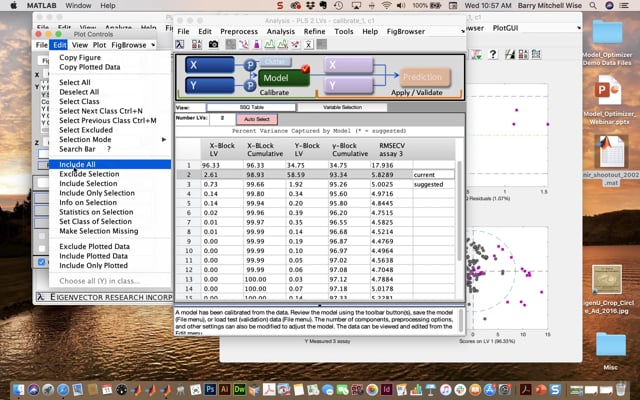This screenshot has height=400, width=640.
Task: Click the blue X calibration block
Action: coord(210,65)
